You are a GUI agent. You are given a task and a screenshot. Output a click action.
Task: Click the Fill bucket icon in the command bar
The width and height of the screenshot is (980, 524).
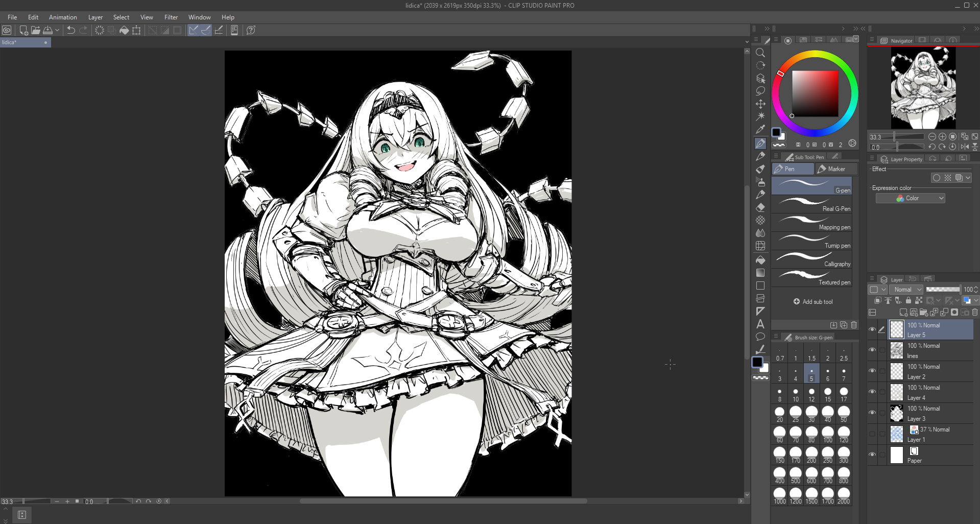click(x=124, y=30)
